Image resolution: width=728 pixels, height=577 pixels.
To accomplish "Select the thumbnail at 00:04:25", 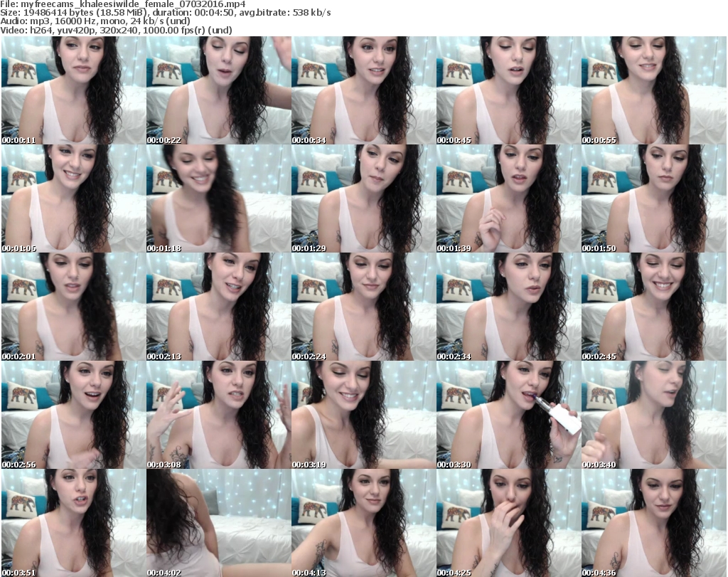I will point(508,523).
